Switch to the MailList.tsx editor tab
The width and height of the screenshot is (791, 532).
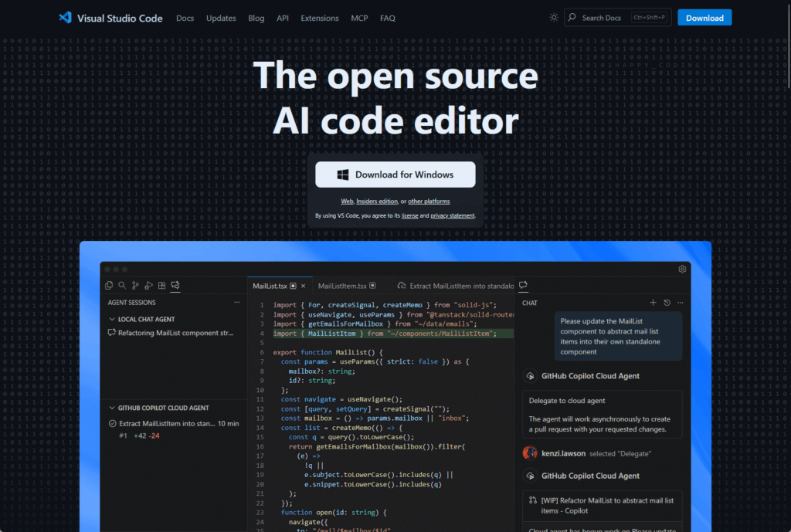tap(280, 286)
